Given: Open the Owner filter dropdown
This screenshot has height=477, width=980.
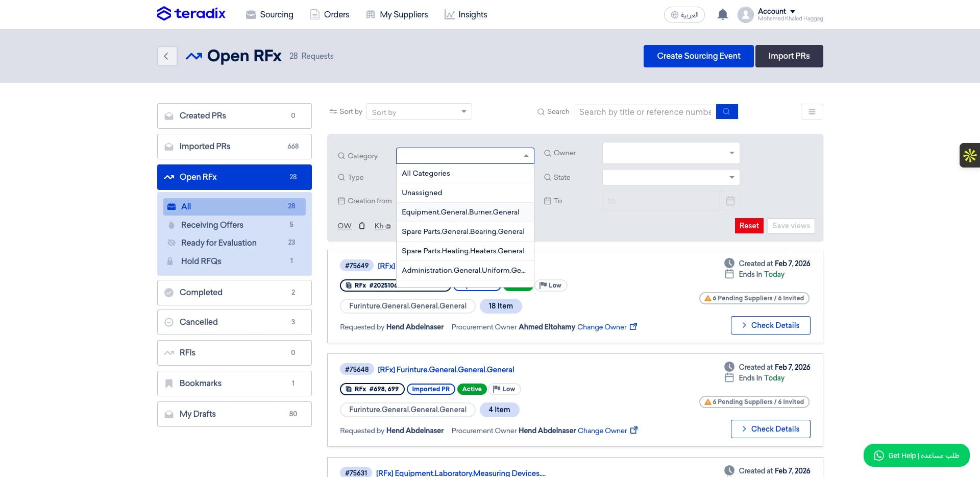Looking at the screenshot, I should (x=671, y=153).
